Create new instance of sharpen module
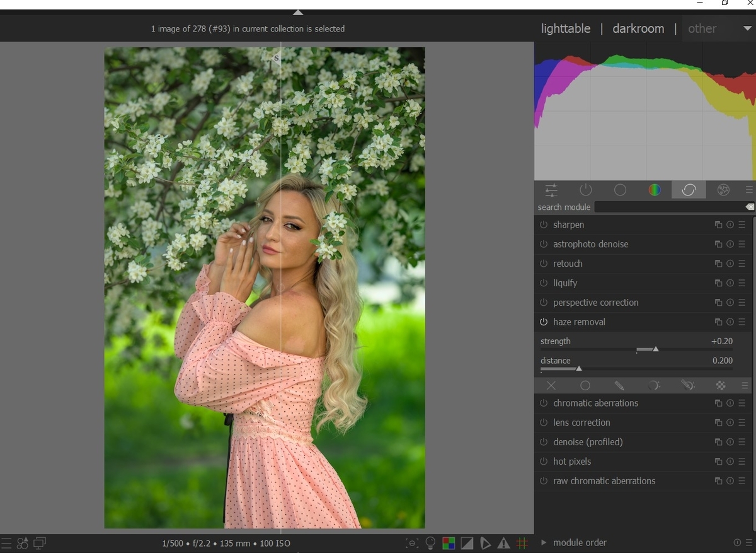 click(x=718, y=225)
